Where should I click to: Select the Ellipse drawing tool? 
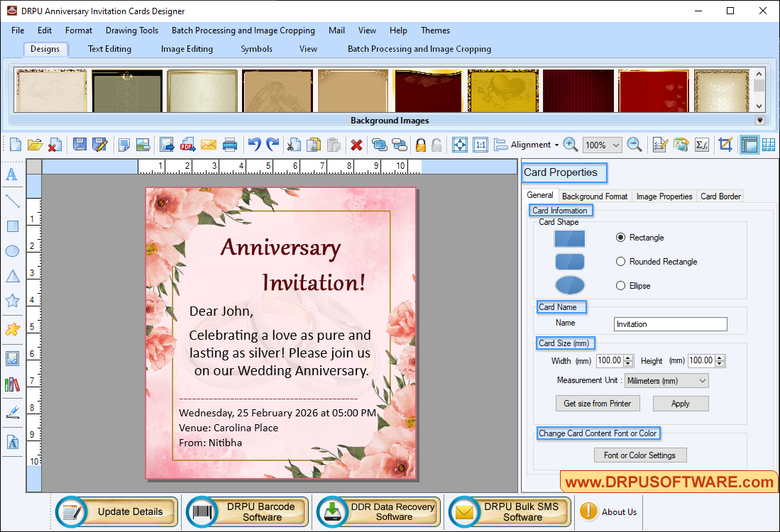[11, 251]
